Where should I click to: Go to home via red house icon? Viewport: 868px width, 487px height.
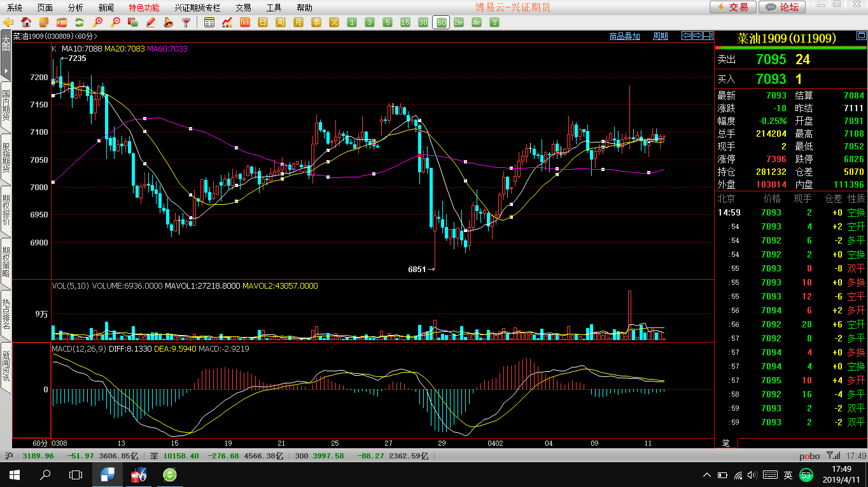[x=26, y=22]
